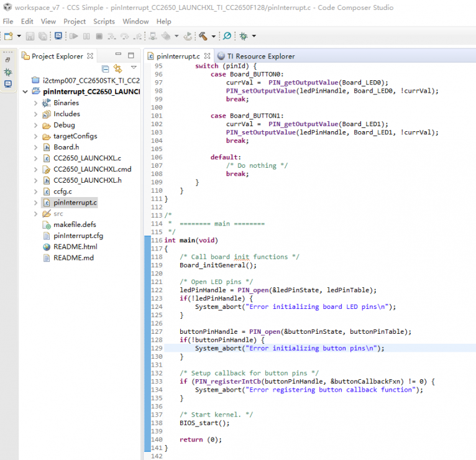The width and height of the screenshot is (476, 460).
Task: Click the New file toolbar icon
Action: click(7, 37)
